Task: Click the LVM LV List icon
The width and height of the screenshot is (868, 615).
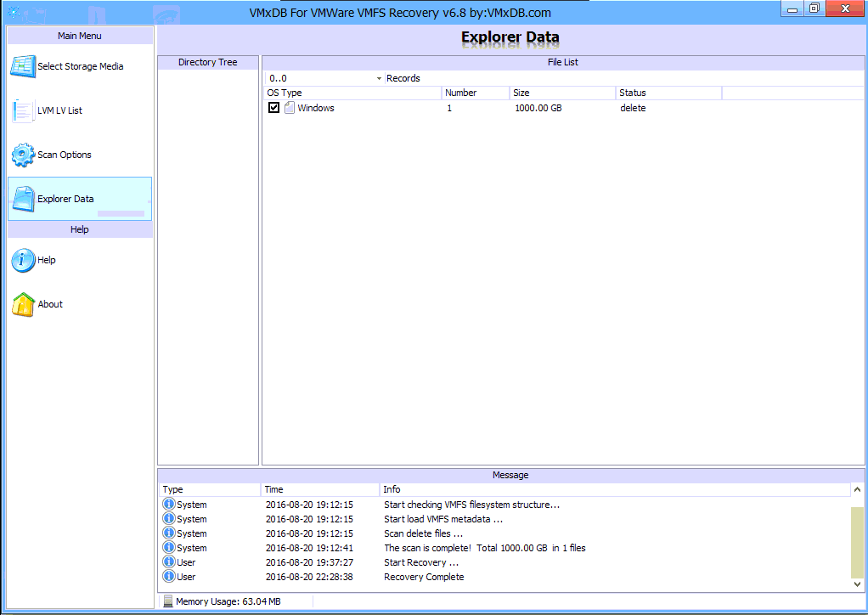Action: [x=23, y=110]
